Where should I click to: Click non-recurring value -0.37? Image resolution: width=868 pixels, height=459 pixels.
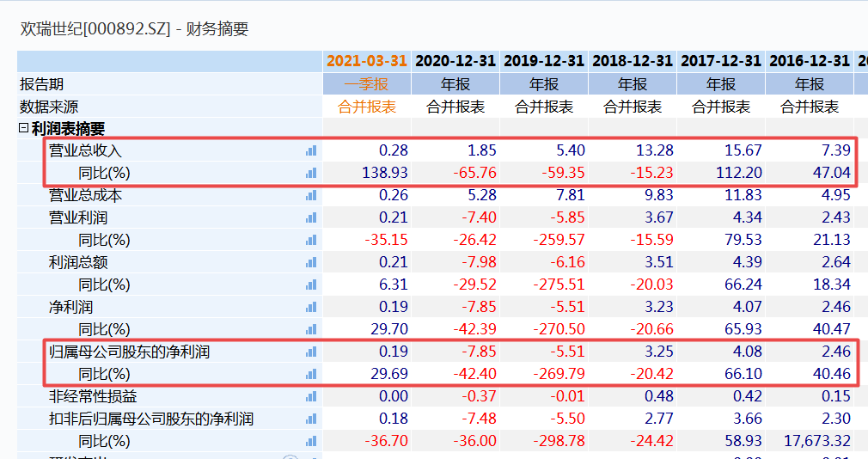[480, 396]
